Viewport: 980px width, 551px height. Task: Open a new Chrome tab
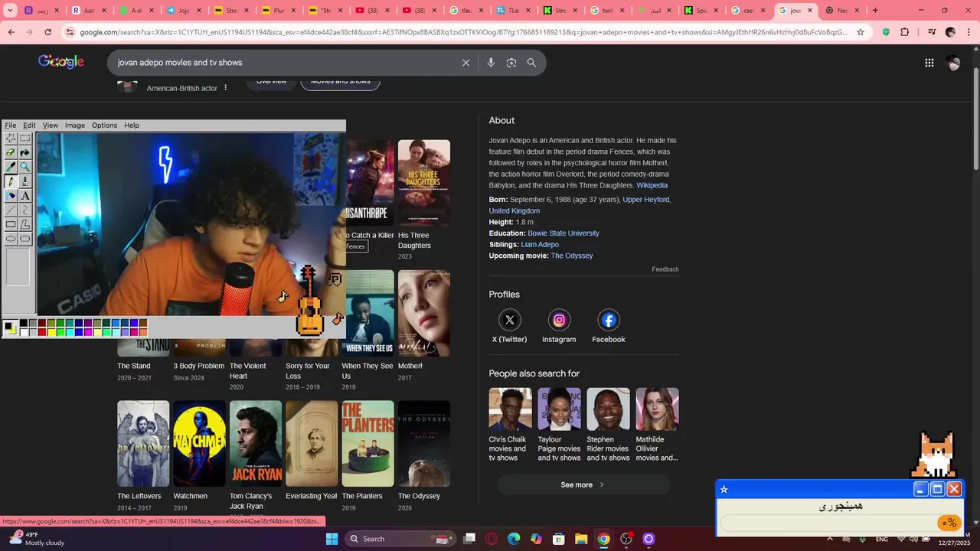(875, 11)
